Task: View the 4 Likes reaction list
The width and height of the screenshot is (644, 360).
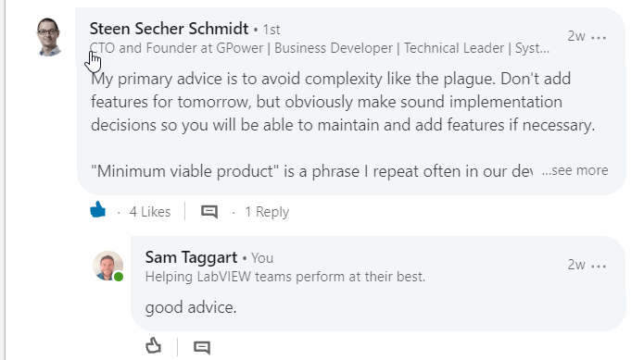Action: click(150, 212)
